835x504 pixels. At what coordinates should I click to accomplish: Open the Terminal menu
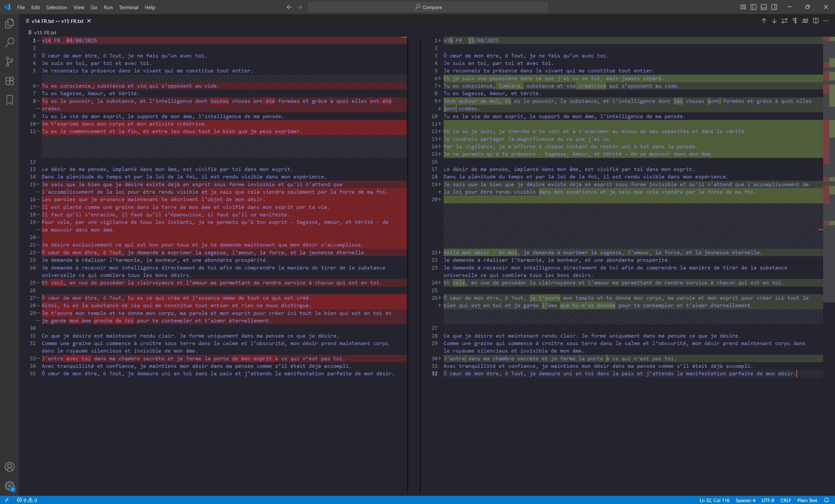point(129,7)
